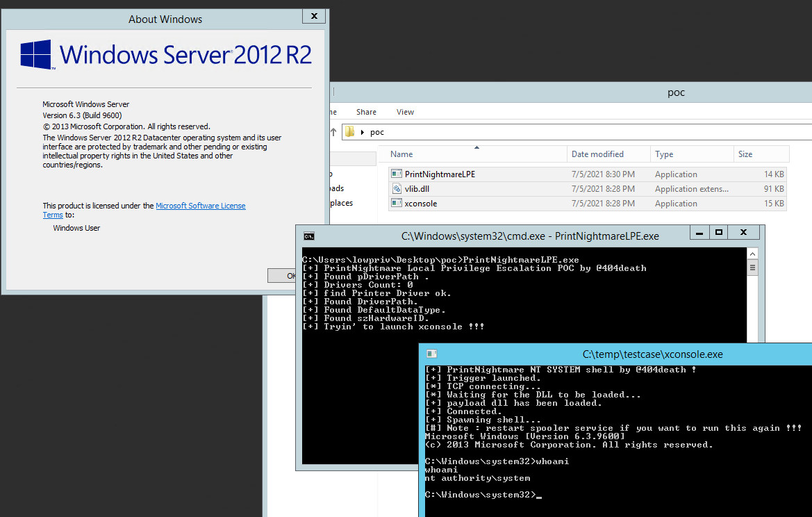
Task: Sort files by Size column
Action: [x=761, y=154]
